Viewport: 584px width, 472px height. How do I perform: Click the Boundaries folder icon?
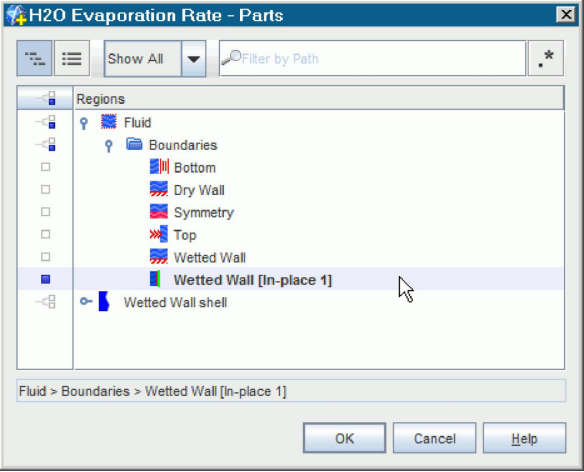click(x=134, y=145)
